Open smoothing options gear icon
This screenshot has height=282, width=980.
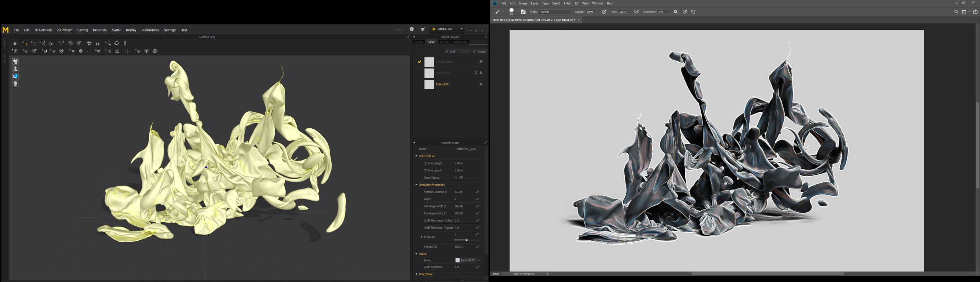[x=676, y=12]
